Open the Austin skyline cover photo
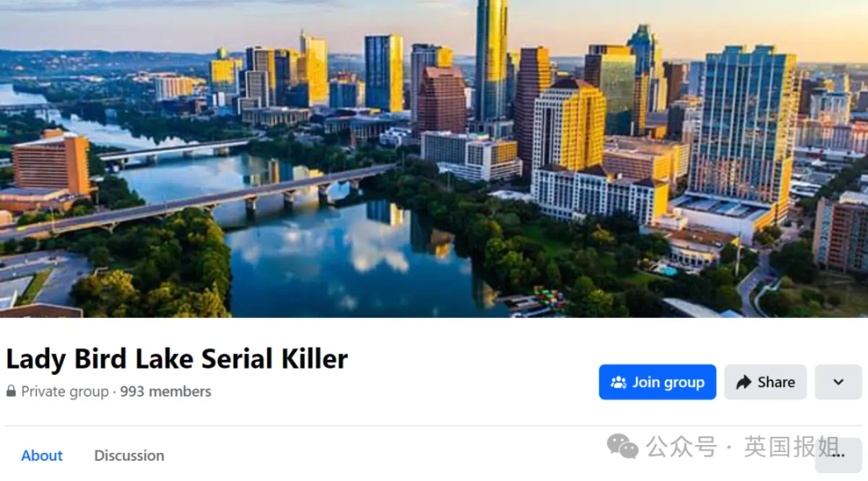The height and width of the screenshot is (481, 868). [434, 159]
